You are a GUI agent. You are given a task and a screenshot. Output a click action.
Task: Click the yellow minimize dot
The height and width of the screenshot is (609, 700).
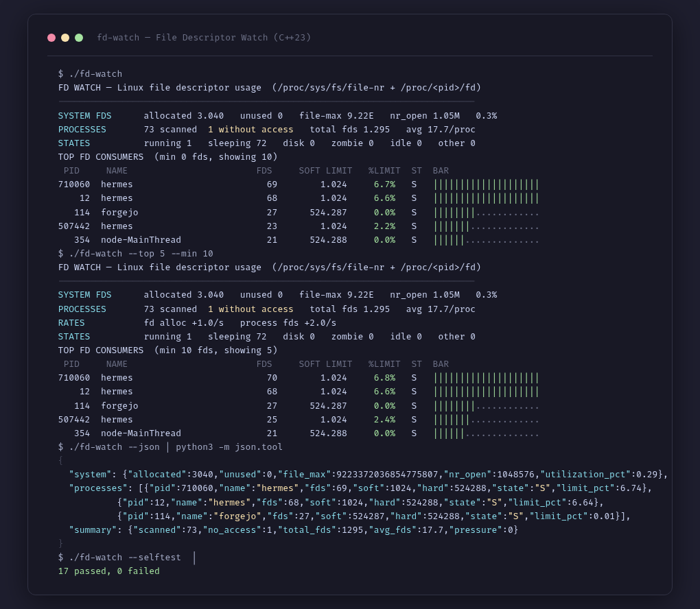click(65, 38)
